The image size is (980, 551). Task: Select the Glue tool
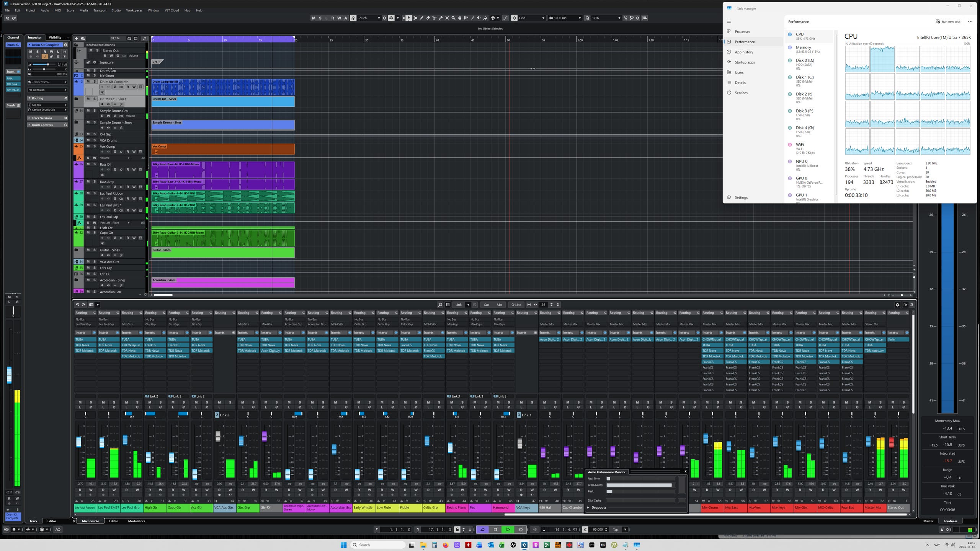[441, 18]
